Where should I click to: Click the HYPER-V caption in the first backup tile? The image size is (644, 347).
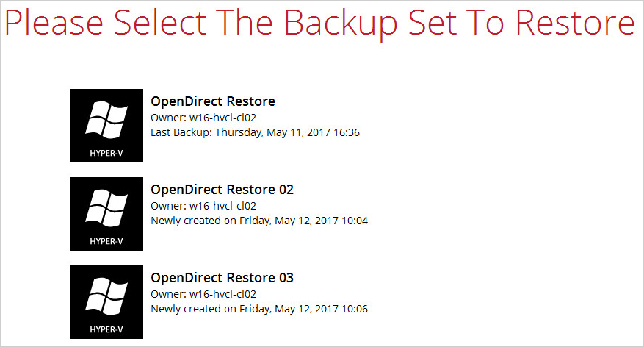106,153
